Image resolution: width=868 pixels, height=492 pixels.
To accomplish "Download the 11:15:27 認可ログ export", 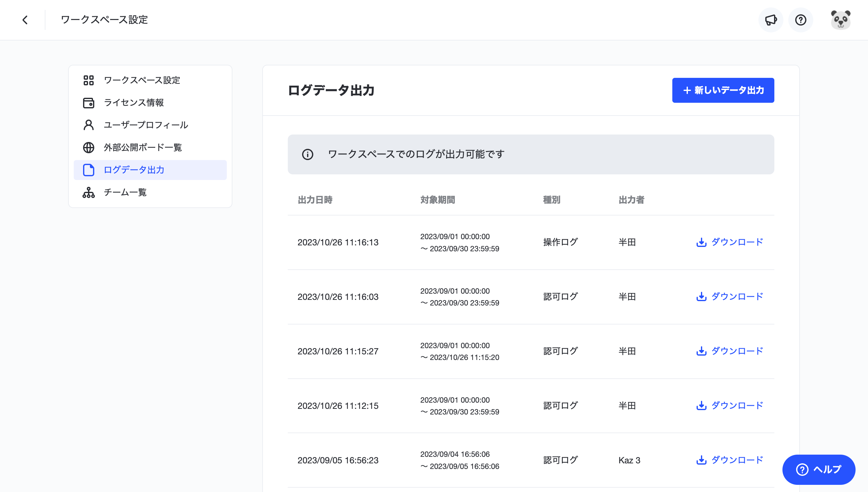I will point(729,351).
